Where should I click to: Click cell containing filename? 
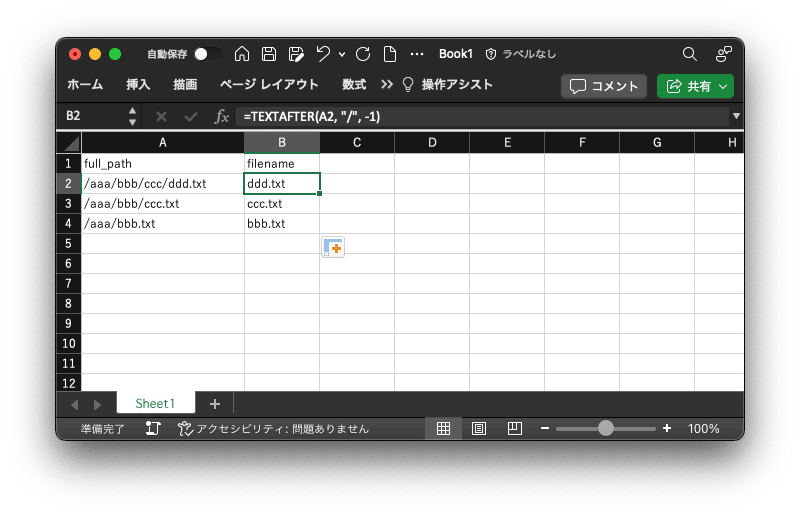click(282, 163)
